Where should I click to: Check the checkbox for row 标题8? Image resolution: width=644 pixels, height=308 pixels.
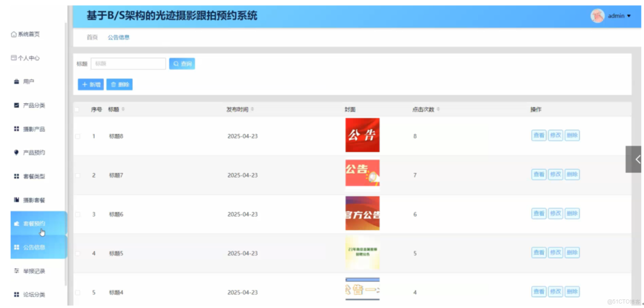pos(77,137)
